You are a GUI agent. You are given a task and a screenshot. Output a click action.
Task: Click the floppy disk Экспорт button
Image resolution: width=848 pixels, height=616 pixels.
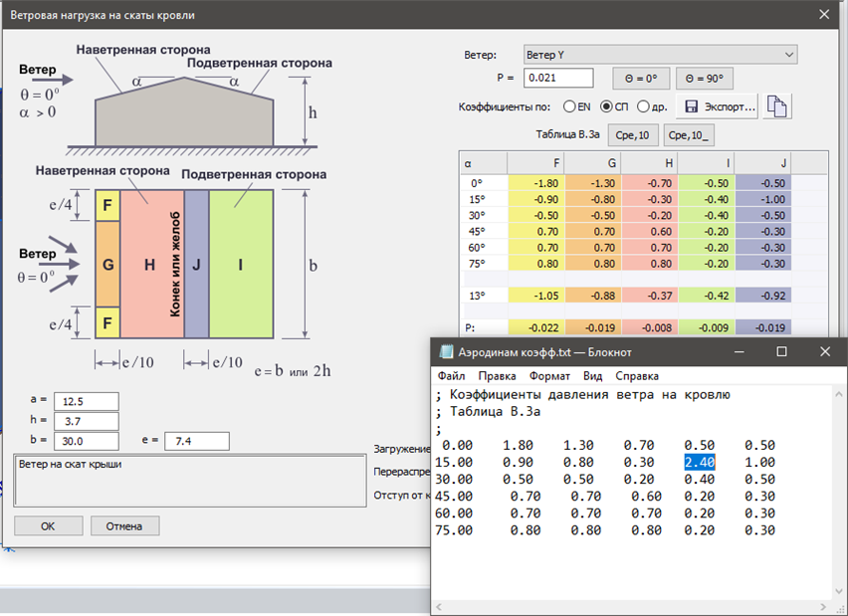[x=719, y=106]
